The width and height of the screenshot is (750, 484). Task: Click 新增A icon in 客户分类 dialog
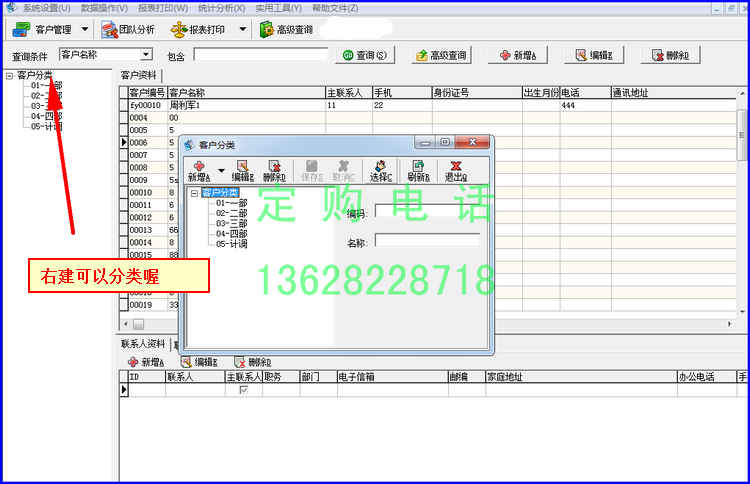tap(199, 171)
